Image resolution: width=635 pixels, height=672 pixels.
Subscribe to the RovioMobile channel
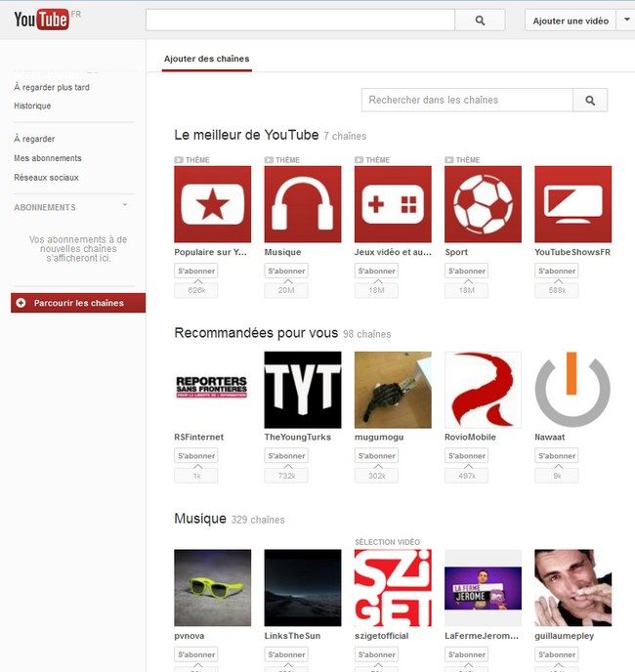point(466,455)
